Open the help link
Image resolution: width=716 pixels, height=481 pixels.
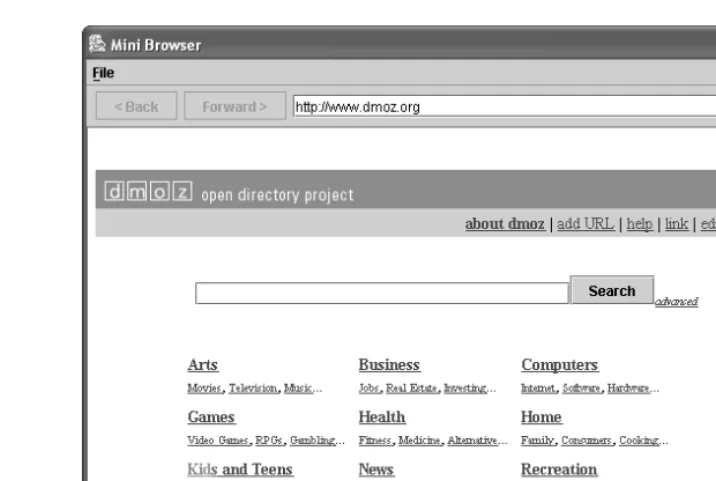(x=639, y=224)
